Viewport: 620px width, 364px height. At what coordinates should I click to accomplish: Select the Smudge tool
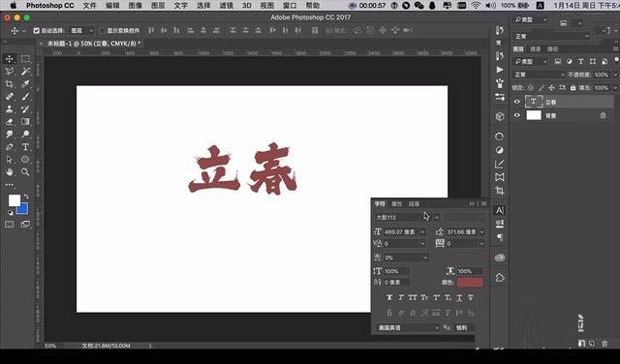tap(10, 135)
